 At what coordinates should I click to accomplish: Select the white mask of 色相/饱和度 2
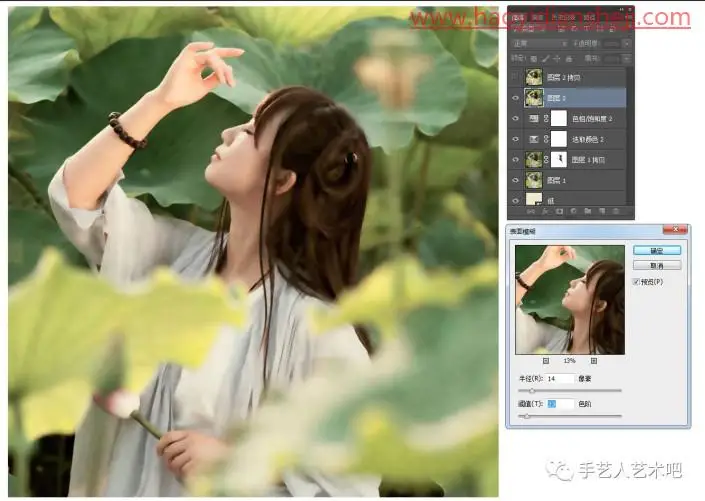559,119
